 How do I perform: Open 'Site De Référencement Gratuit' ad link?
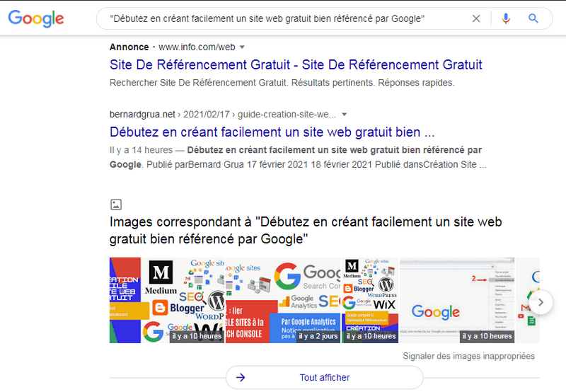click(x=296, y=64)
